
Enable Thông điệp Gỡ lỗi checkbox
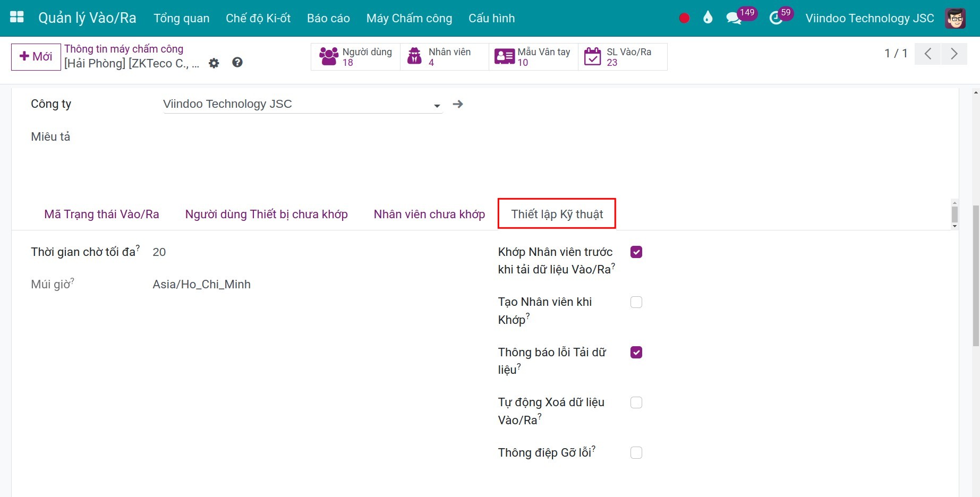636,453
